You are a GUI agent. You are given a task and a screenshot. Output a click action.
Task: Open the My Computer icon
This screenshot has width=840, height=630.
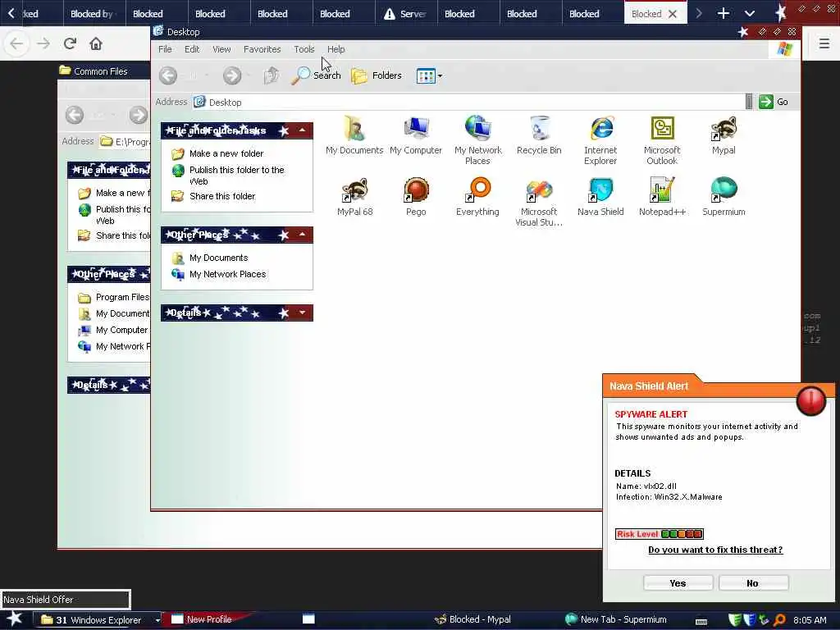pos(416,135)
